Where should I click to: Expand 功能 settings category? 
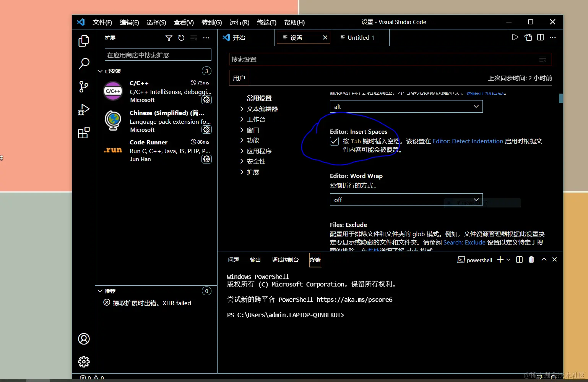[249, 141]
